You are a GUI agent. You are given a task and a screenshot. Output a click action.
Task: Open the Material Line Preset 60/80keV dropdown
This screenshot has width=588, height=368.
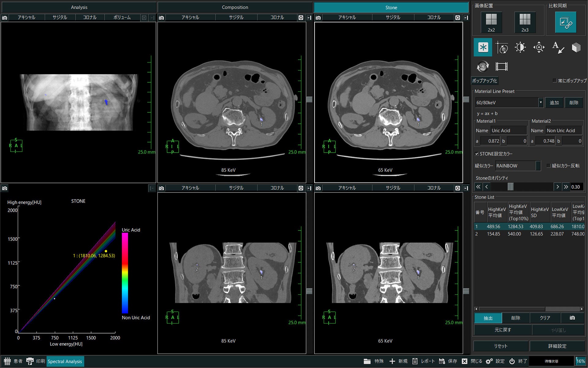pos(509,103)
